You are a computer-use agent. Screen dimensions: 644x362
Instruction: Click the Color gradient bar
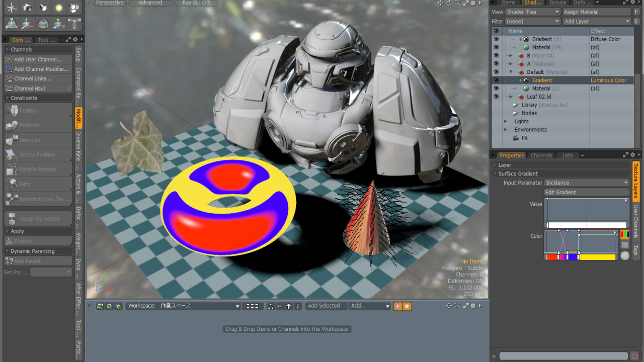[581, 257]
